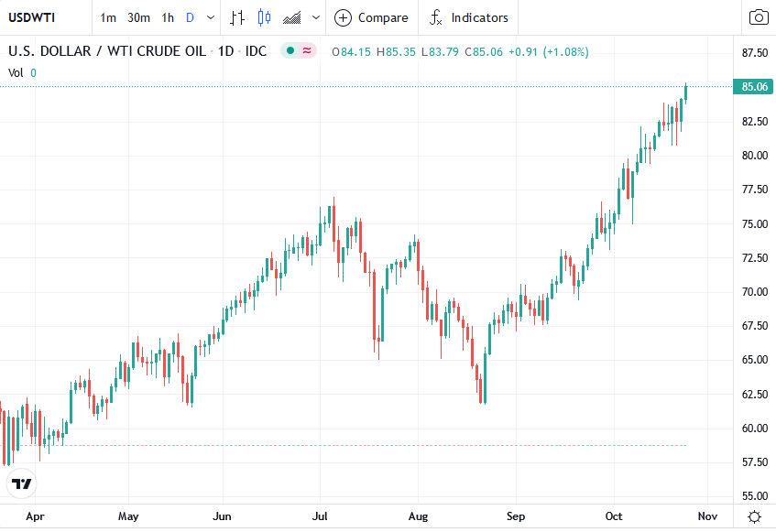Viewport: 776px width, 532px height.
Task: Click the 87.50 price axis label
Action: coord(755,53)
